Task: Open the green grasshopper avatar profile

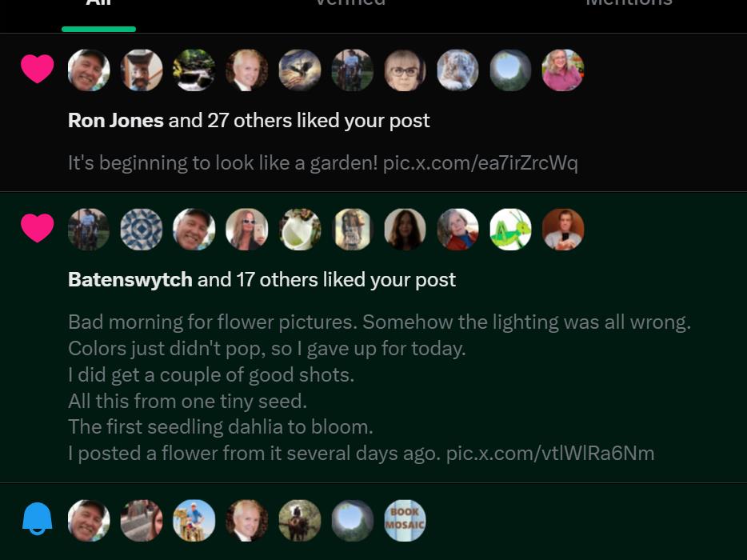Action: click(510, 230)
